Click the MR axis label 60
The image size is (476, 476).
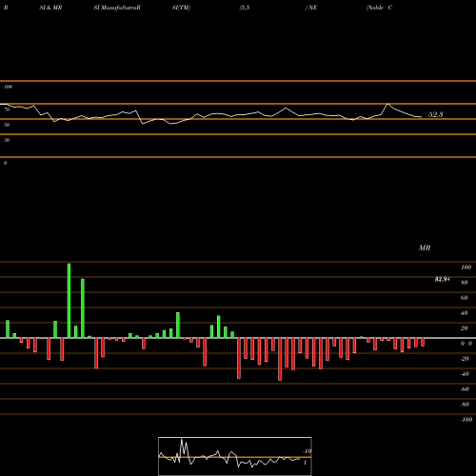(x=464, y=298)
